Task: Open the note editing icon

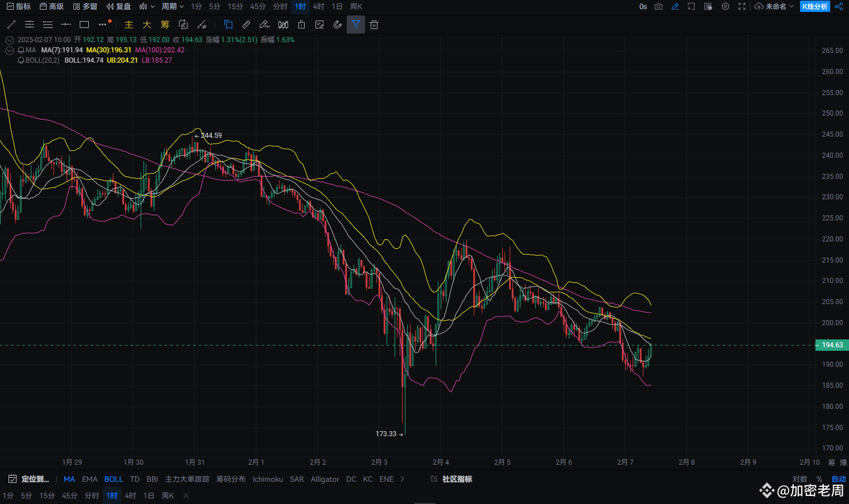Action: point(319,24)
